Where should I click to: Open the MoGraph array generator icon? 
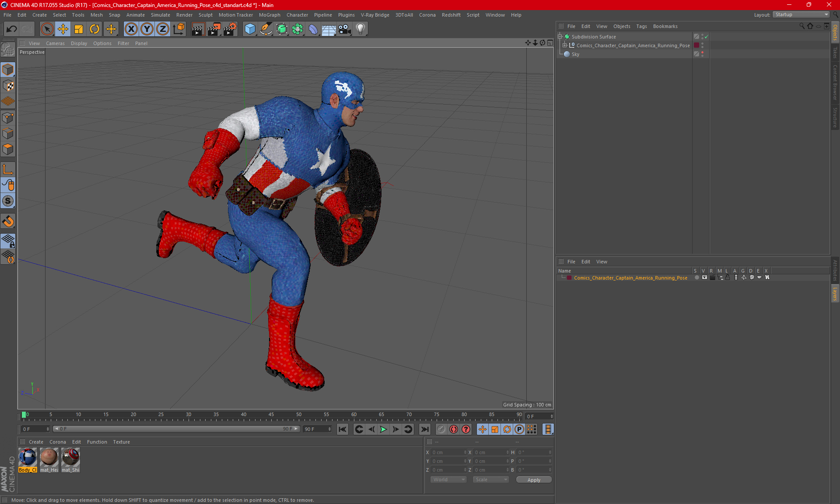(x=297, y=29)
